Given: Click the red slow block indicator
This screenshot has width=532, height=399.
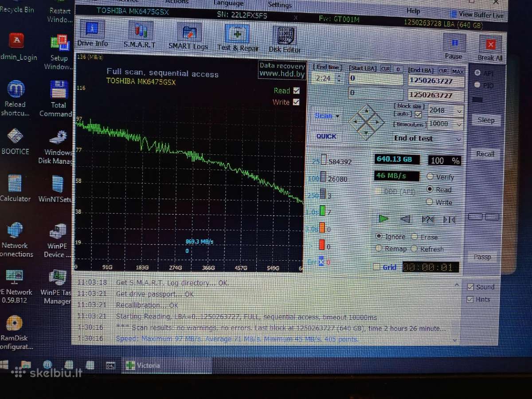Looking at the screenshot, I should point(321,244).
